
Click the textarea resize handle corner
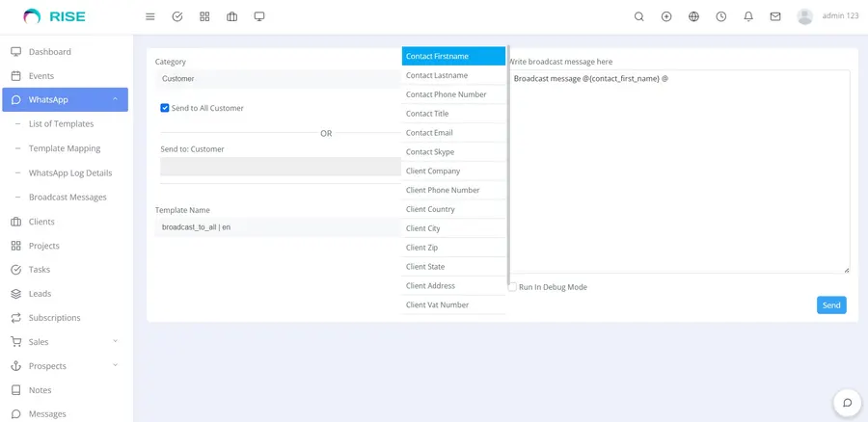(x=847, y=270)
